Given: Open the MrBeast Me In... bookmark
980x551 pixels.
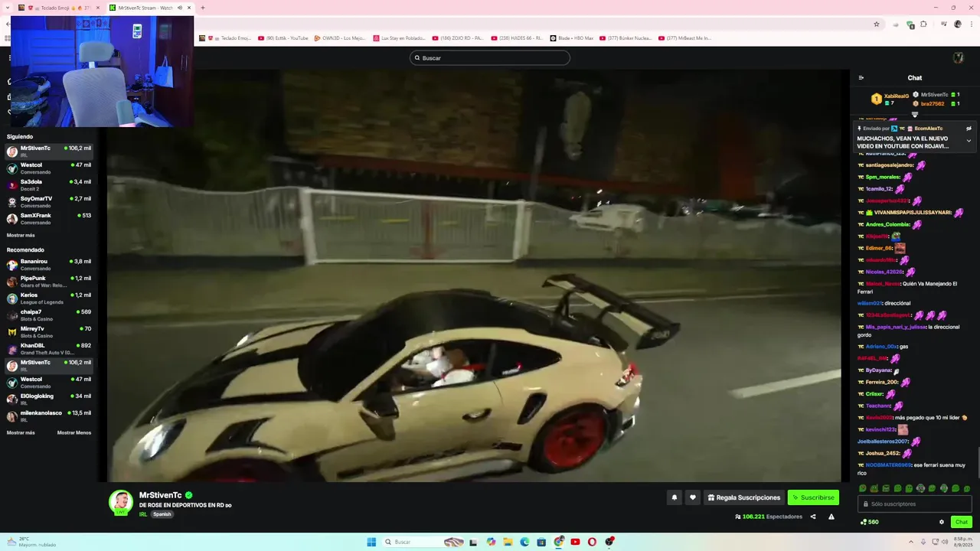Looking at the screenshot, I should click(x=685, y=37).
